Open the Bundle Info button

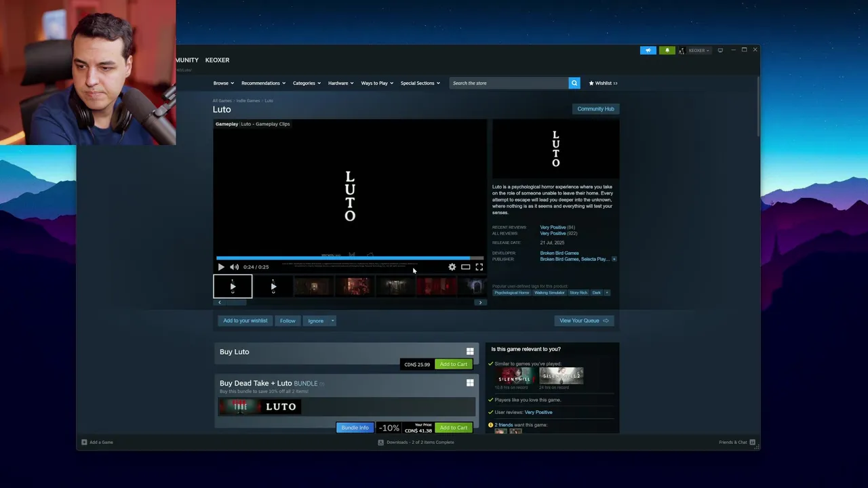point(355,428)
